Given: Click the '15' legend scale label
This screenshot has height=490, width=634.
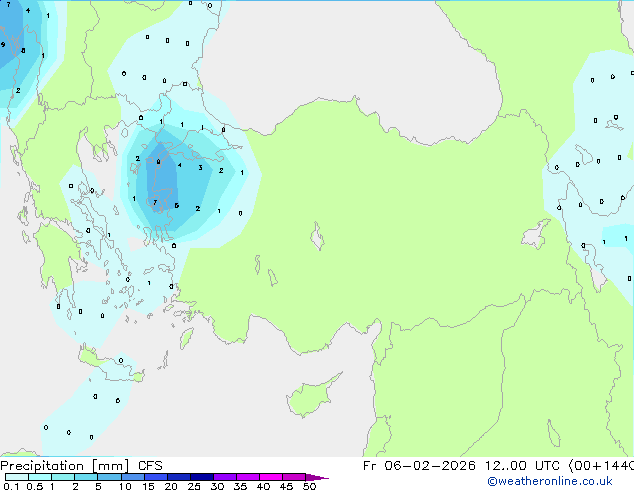Looking at the screenshot, I should click(148, 486).
